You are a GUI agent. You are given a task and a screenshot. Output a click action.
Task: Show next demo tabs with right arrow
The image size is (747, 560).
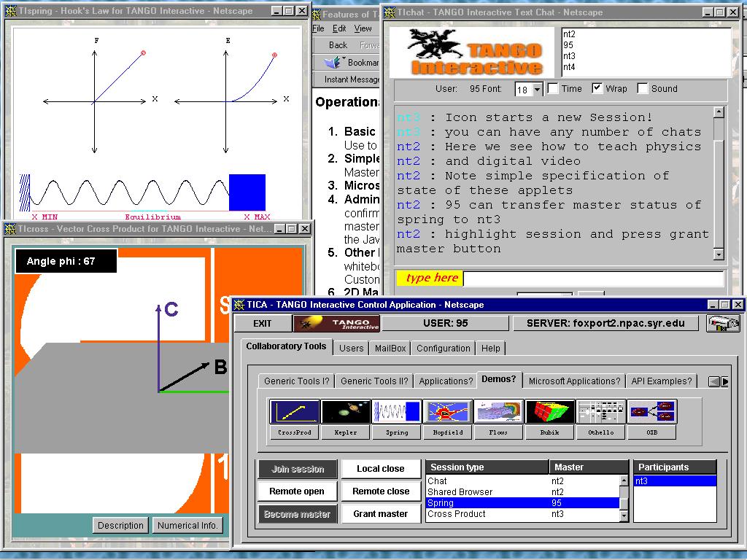click(724, 381)
